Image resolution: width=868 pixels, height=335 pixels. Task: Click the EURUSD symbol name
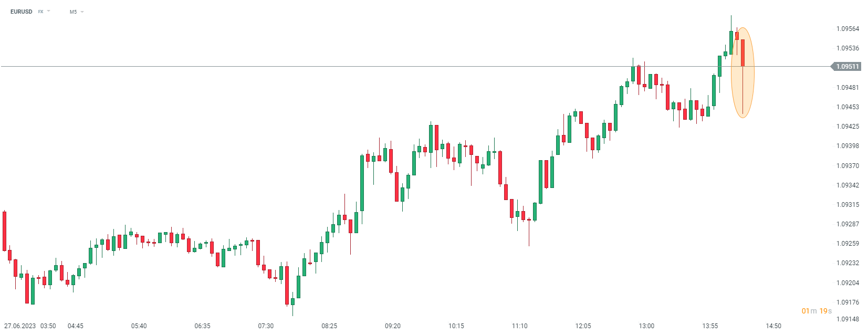pyautogui.click(x=22, y=12)
